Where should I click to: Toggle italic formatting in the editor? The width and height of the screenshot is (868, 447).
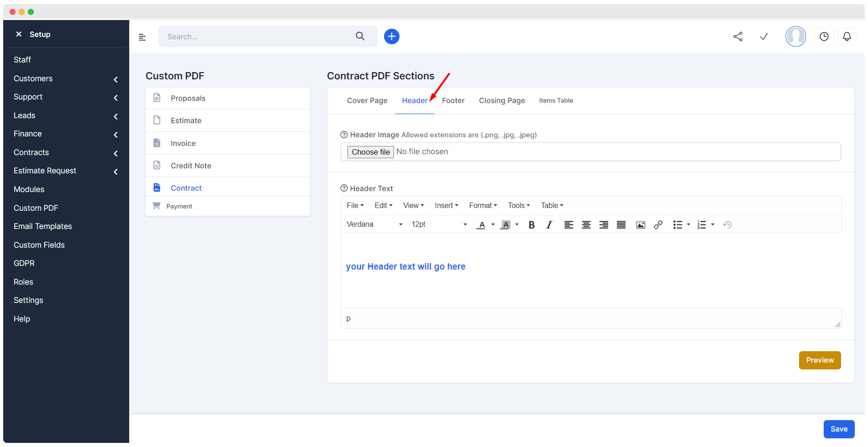(549, 224)
